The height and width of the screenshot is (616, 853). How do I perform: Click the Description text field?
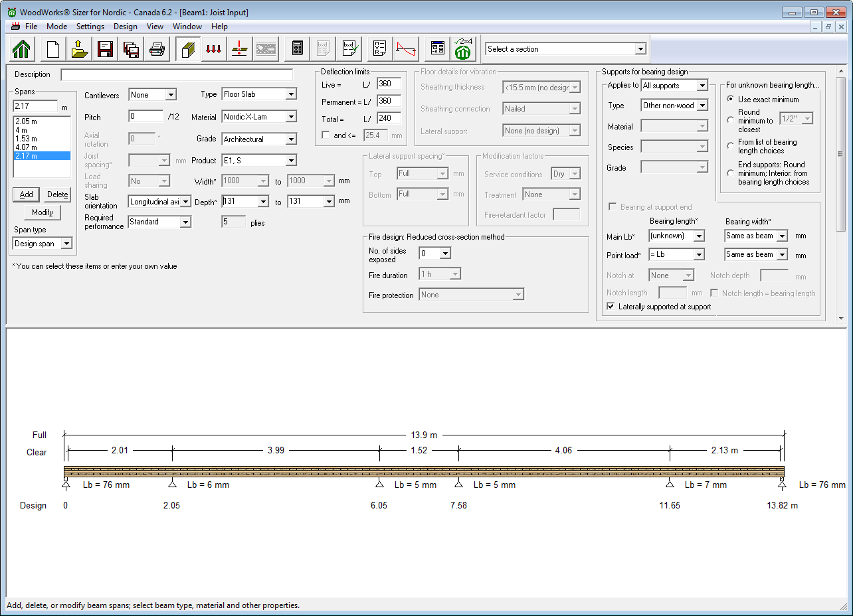coord(177,75)
